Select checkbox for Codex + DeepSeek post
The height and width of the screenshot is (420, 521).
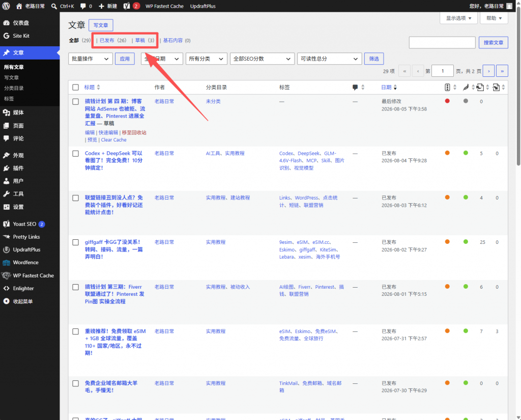(75, 154)
